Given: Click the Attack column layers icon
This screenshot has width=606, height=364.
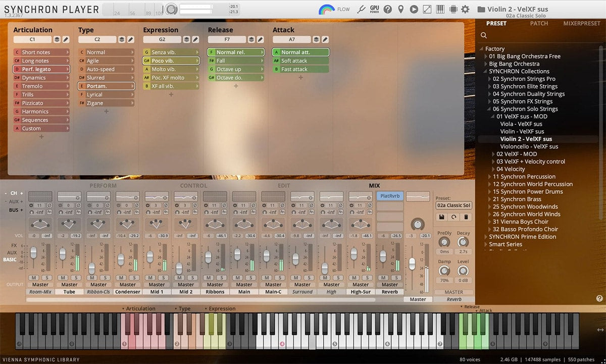Looking at the screenshot, I should point(316,39).
